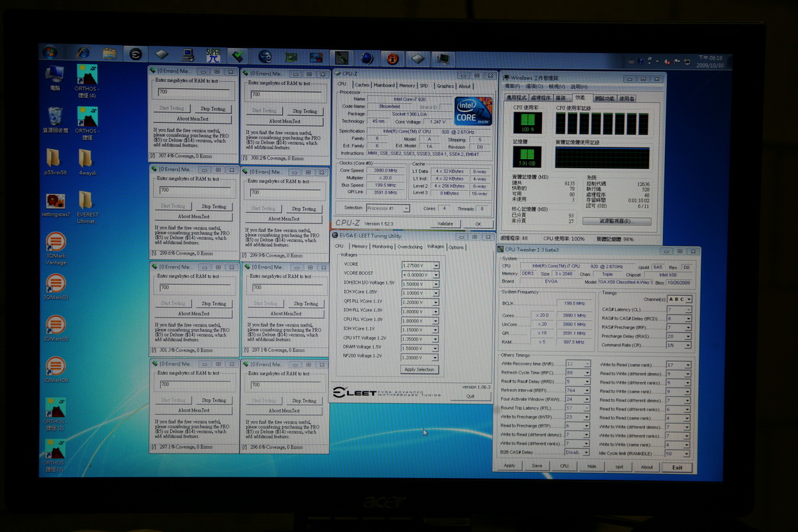The image size is (798, 532).
Task: Click the Quit button in E-LEET
Action: pyautogui.click(x=469, y=395)
